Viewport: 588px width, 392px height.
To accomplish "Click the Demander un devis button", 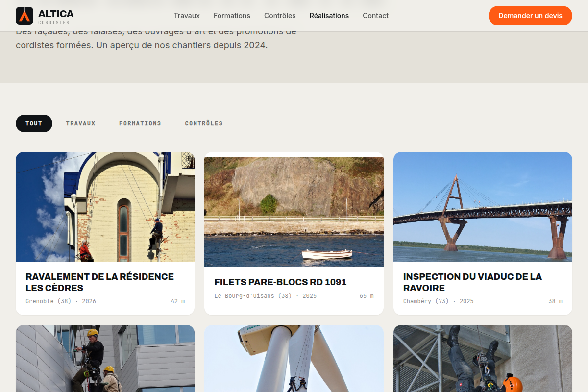I will click(530, 16).
